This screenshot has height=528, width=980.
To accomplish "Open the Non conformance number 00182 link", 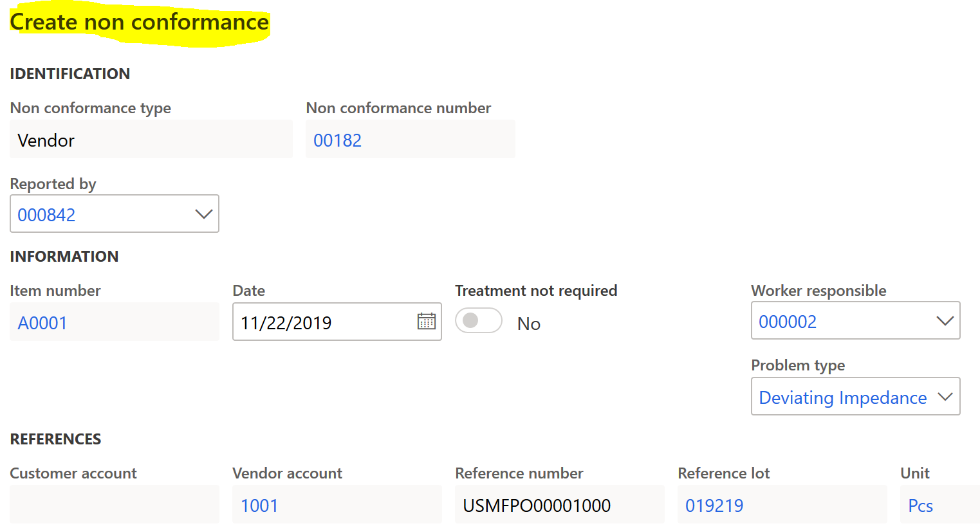I will point(337,140).
